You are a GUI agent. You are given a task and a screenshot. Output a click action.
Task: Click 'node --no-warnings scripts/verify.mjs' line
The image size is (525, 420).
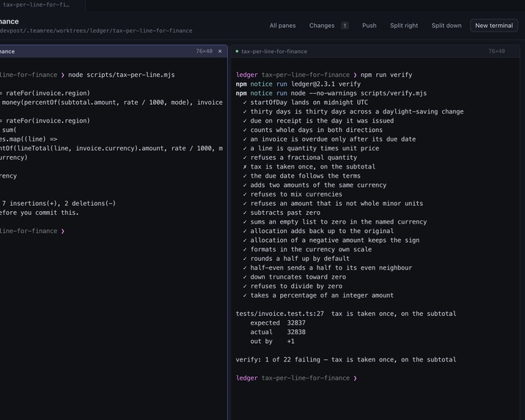331,93
